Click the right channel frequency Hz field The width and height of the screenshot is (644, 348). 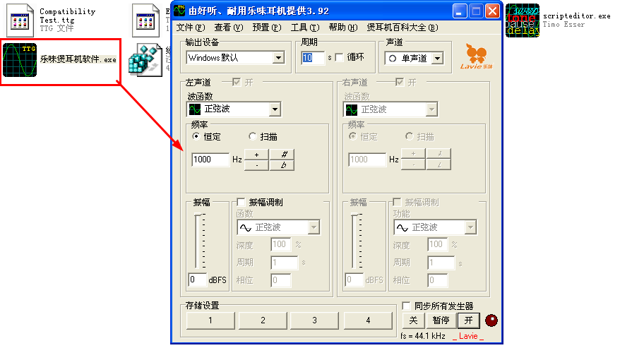[x=367, y=160]
